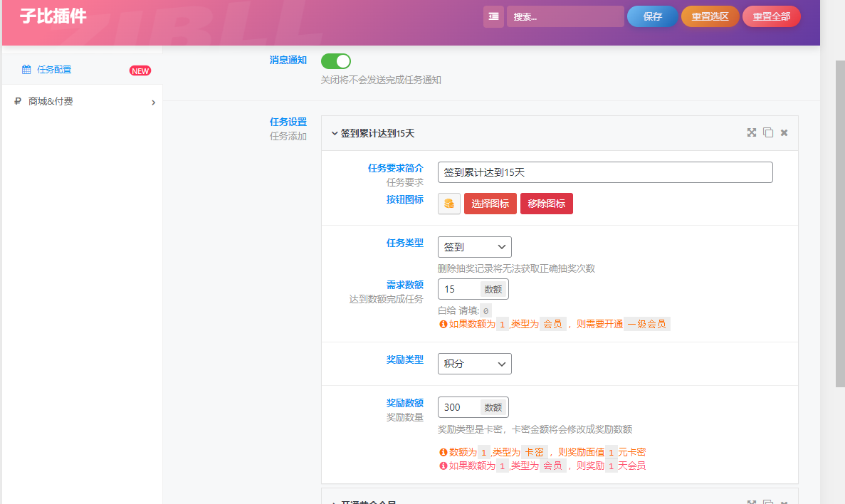Click the 重置选区 button
The image size is (845, 504).
point(710,16)
